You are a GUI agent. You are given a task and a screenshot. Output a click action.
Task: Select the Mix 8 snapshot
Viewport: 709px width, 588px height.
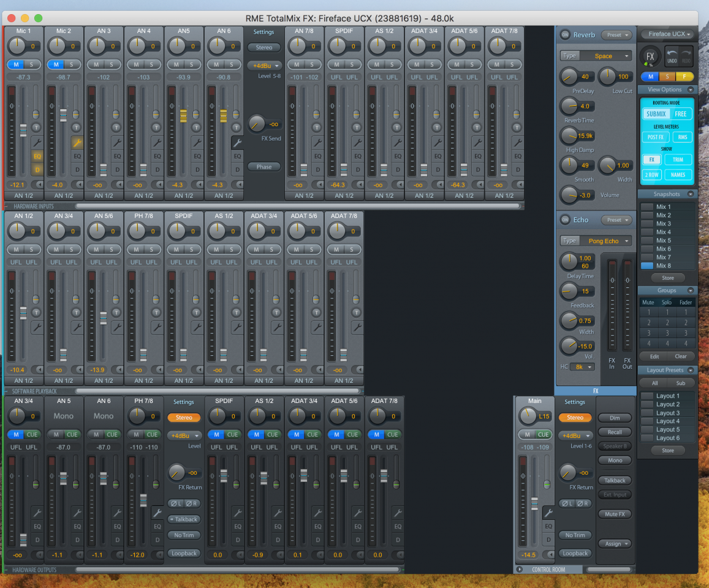(667, 266)
